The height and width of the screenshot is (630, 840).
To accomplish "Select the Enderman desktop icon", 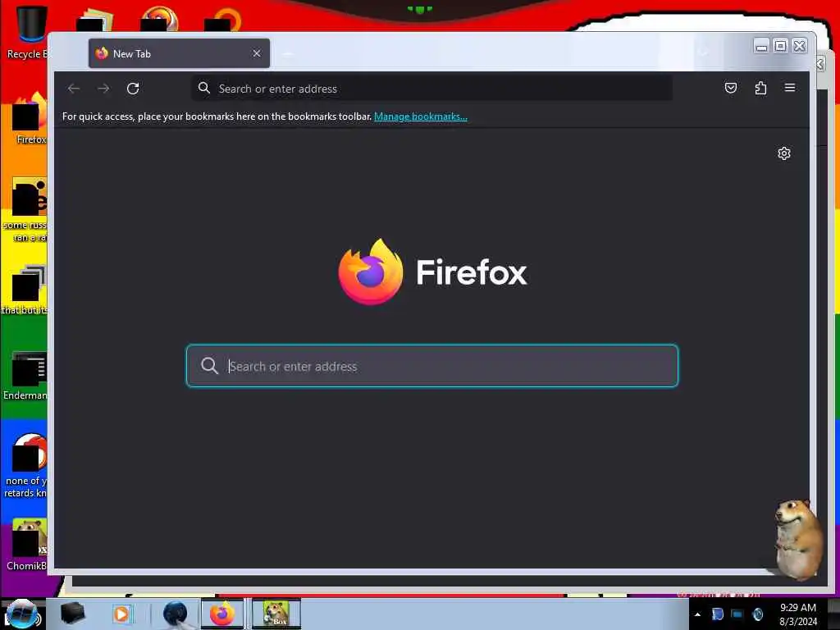I will [x=25, y=376].
